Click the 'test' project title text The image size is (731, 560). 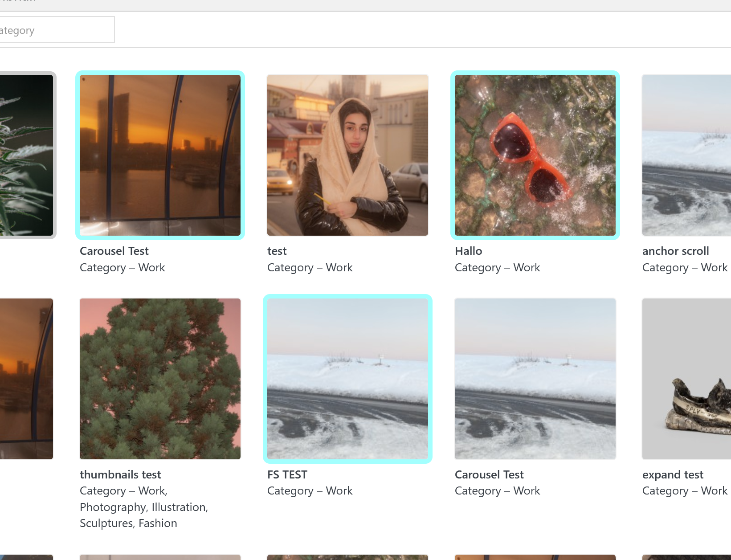tap(277, 251)
